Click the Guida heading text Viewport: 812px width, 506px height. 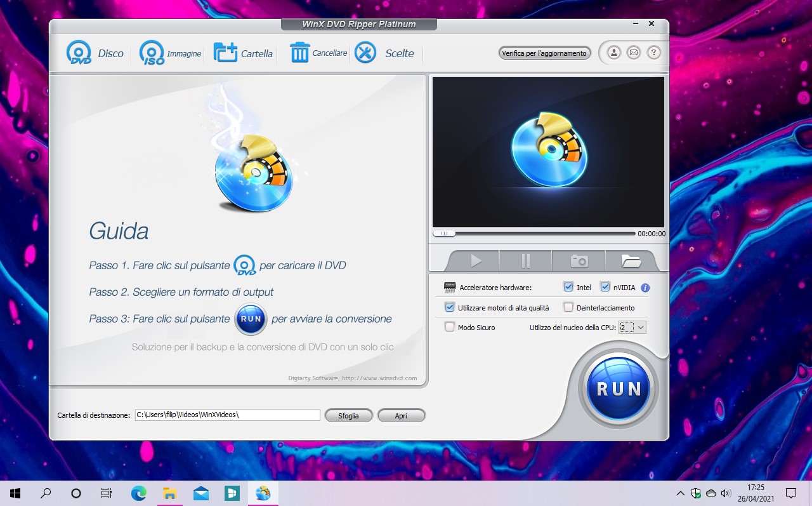pyautogui.click(x=119, y=230)
